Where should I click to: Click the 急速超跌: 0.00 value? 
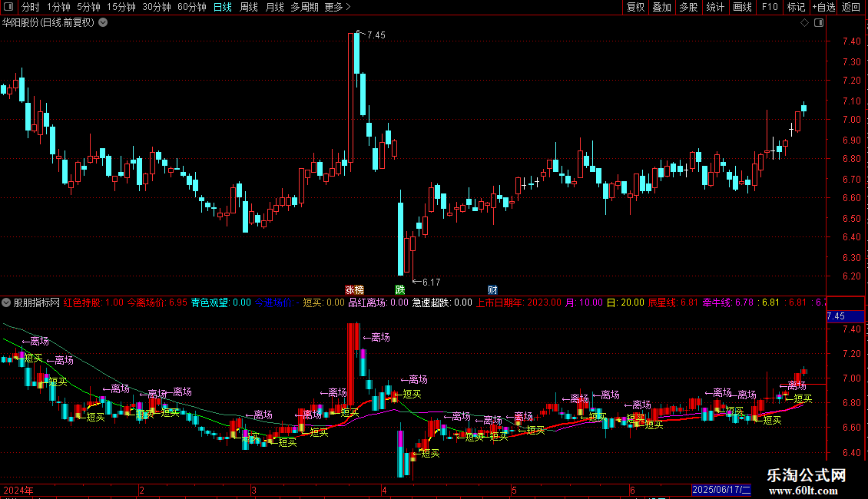tap(442, 302)
